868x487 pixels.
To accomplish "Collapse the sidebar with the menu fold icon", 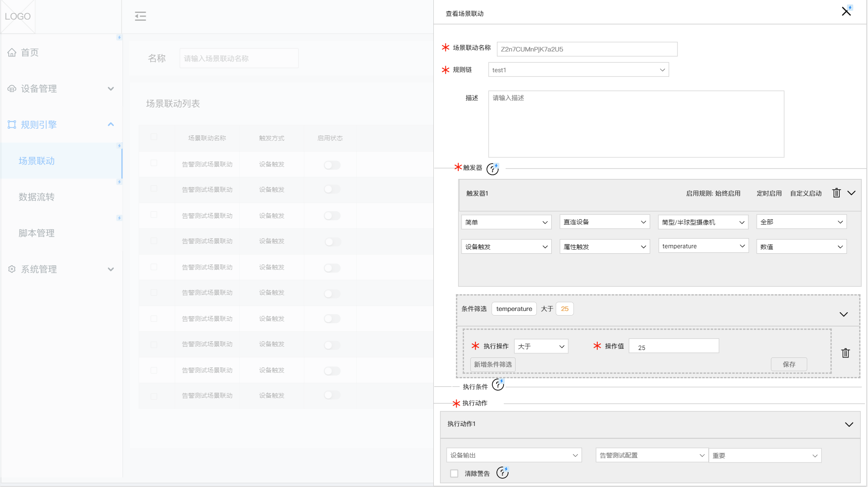I will 140,16.
